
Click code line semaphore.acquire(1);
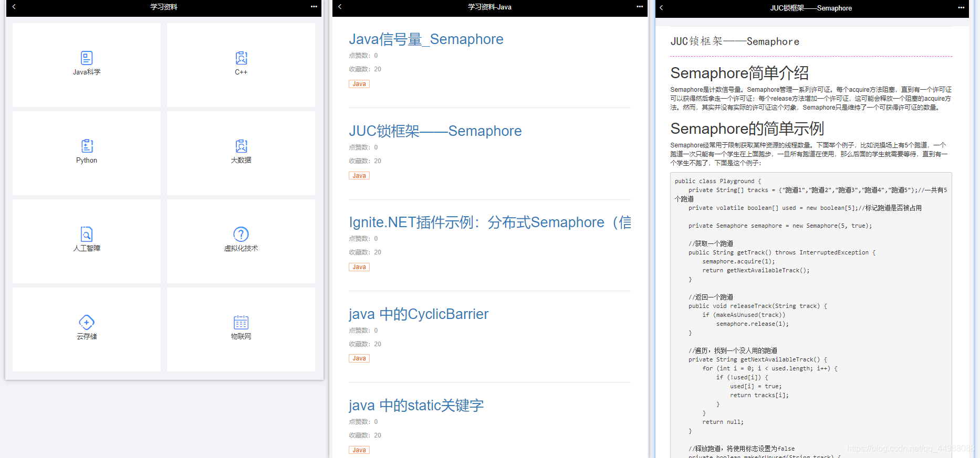(738, 262)
